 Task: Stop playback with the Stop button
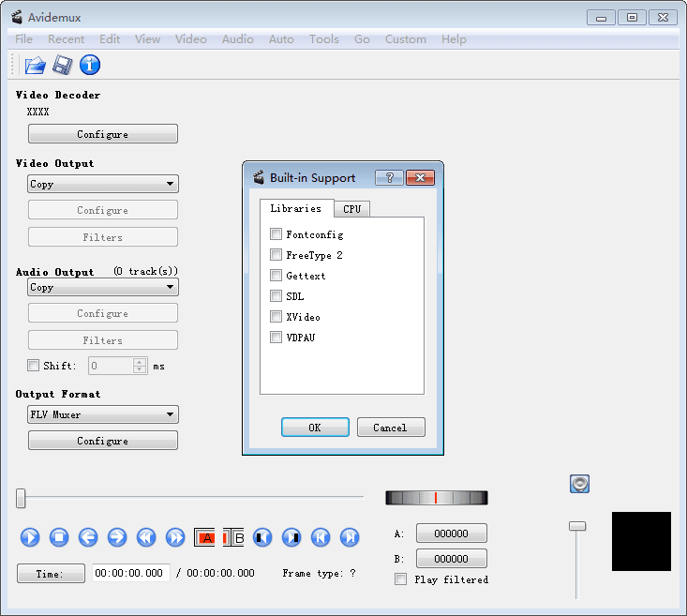(x=59, y=537)
